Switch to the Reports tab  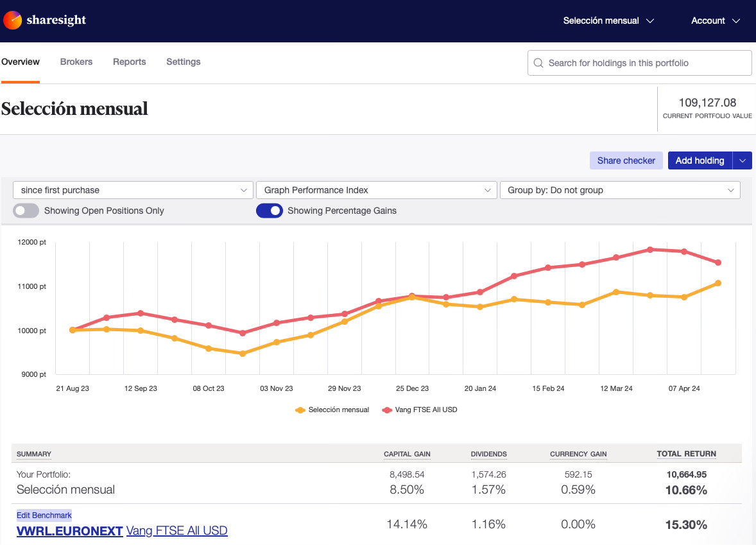click(x=129, y=62)
